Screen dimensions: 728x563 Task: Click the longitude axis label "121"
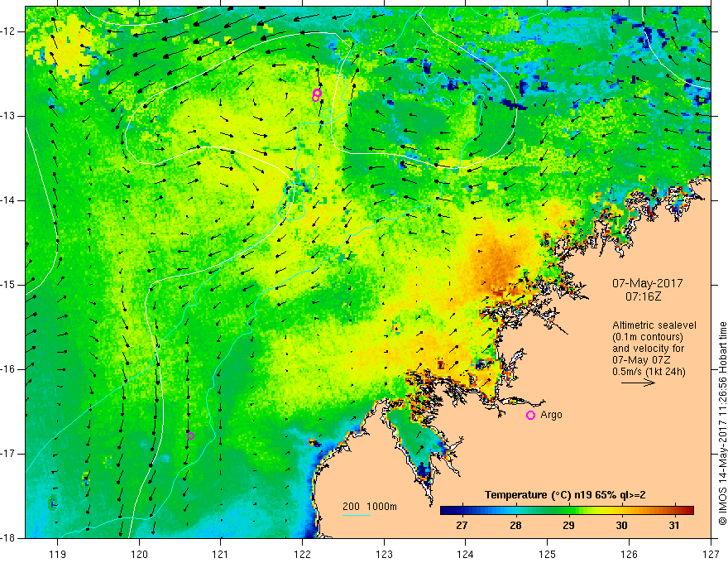click(221, 554)
